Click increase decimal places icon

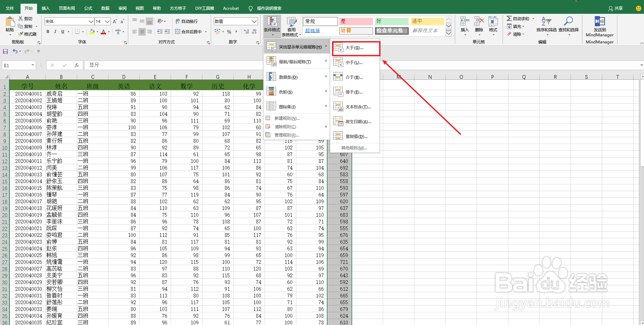coord(246,32)
